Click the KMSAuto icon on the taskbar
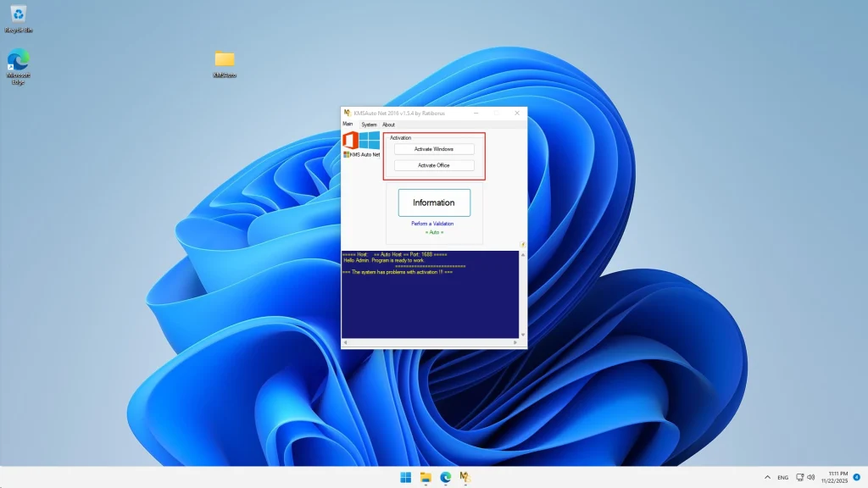The width and height of the screenshot is (868, 488). click(x=464, y=477)
